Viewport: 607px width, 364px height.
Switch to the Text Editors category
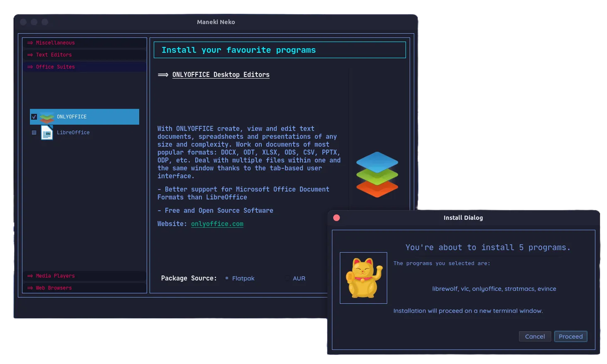coord(53,54)
